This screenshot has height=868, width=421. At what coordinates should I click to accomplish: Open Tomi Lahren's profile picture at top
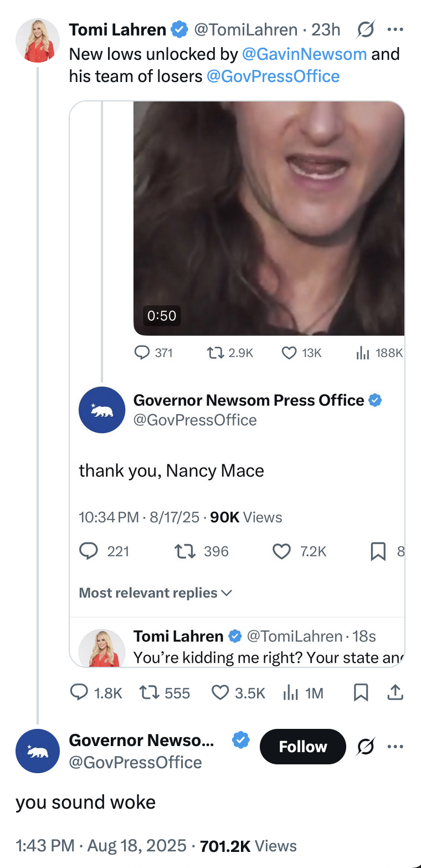point(38,40)
